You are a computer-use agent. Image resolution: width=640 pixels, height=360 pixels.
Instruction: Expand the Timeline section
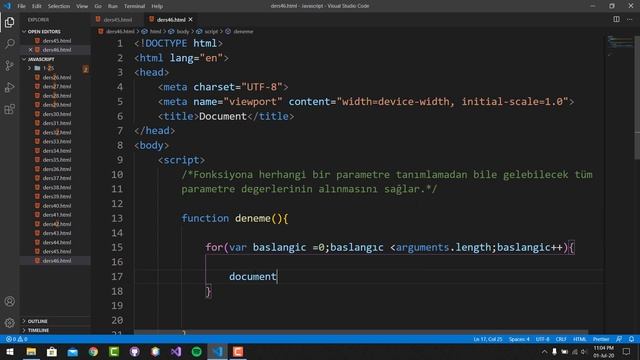55,330
